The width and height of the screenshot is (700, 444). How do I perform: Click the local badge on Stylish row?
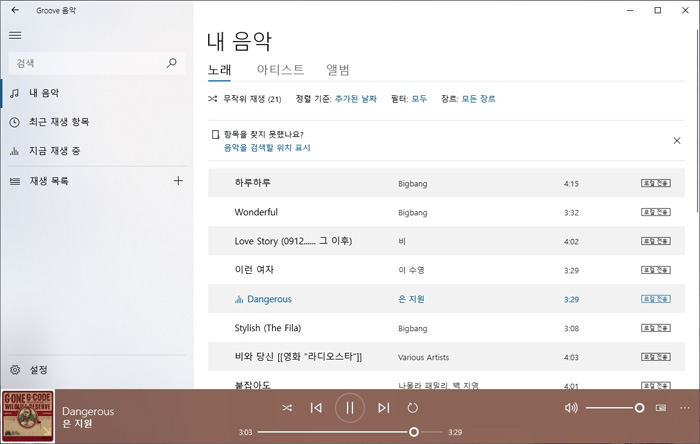click(656, 328)
